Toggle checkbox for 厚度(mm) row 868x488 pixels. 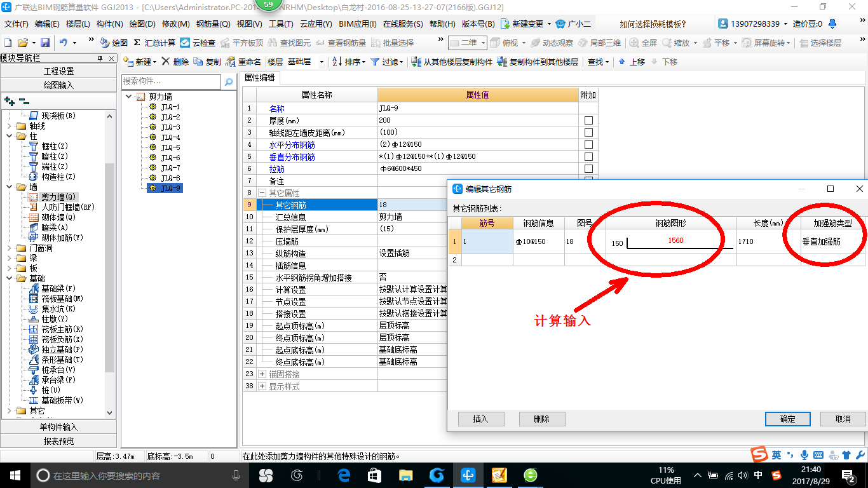tap(588, 120)
